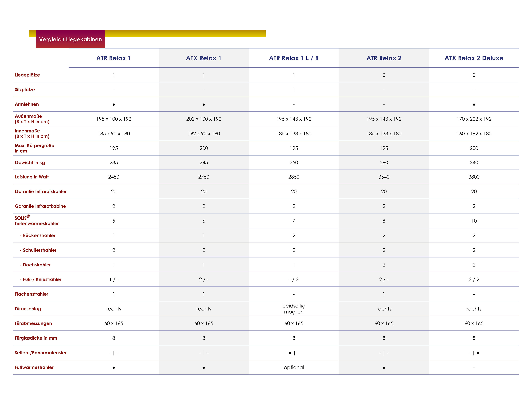Viewport: 532px width, 399px height.
Task: Select the ATX Relax 1 column header
Action: [203, 58]
